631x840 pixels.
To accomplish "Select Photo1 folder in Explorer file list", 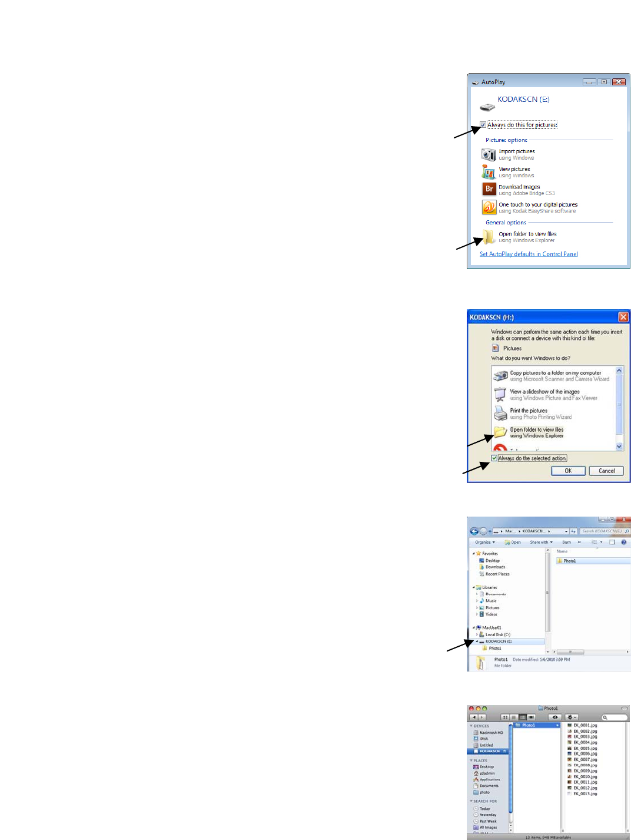I will (x=593, y=561).
